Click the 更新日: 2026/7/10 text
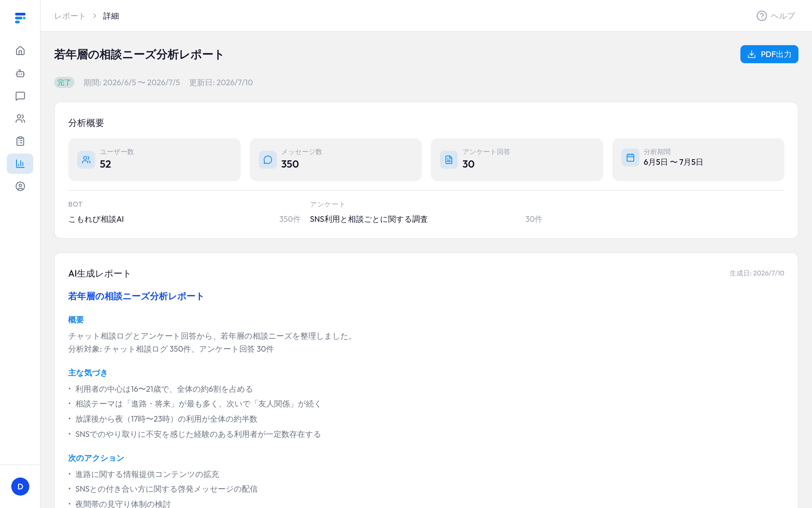Viewport: 812px width, 508px height. (x=221, y=82)
